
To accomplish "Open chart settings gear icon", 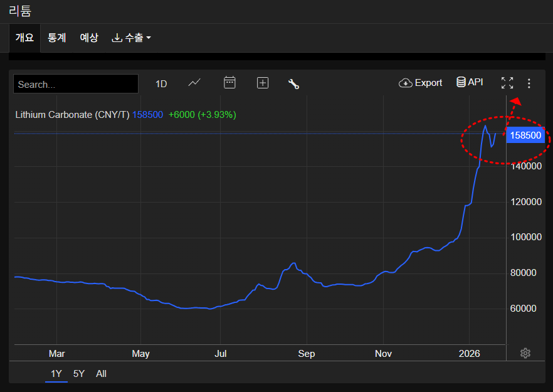I will click(x=525, y=353).
